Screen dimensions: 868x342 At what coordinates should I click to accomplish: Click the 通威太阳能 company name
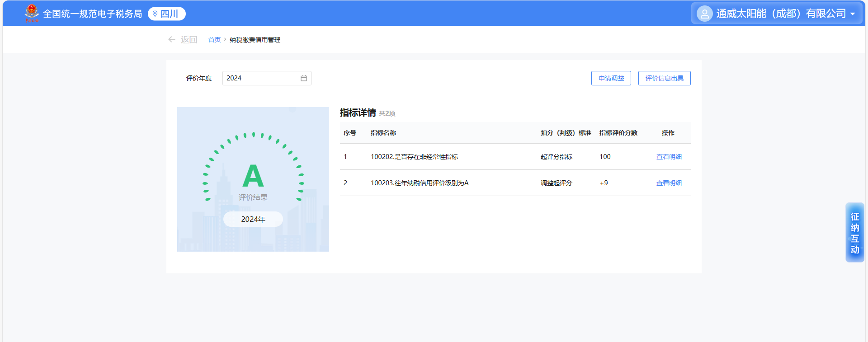click(x=781, y=14)
